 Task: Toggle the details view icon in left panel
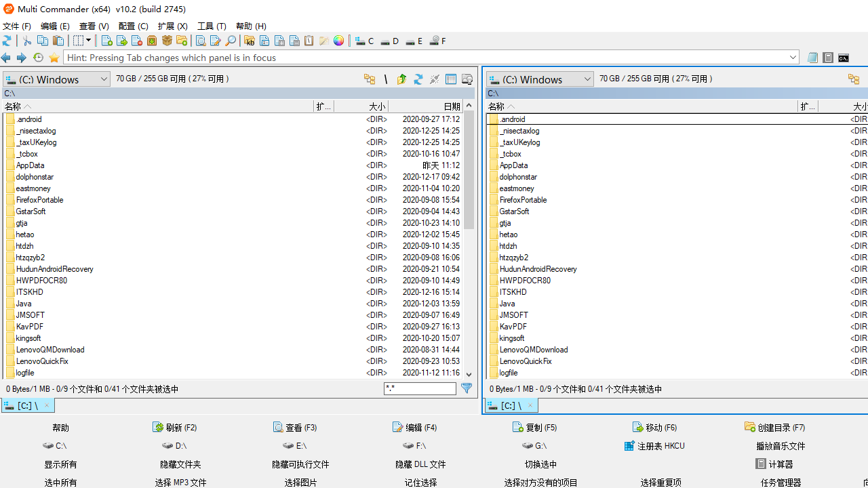point(451,79)
